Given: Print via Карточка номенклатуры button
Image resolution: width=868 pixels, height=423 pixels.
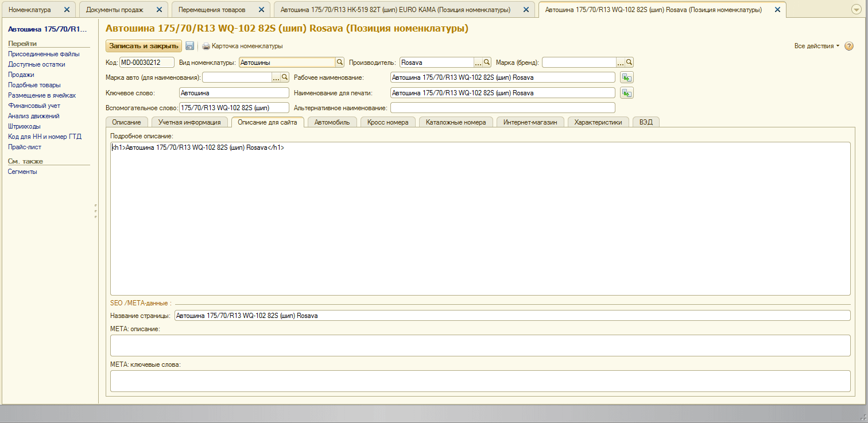Looking at the screenshot, I should 242,46.
